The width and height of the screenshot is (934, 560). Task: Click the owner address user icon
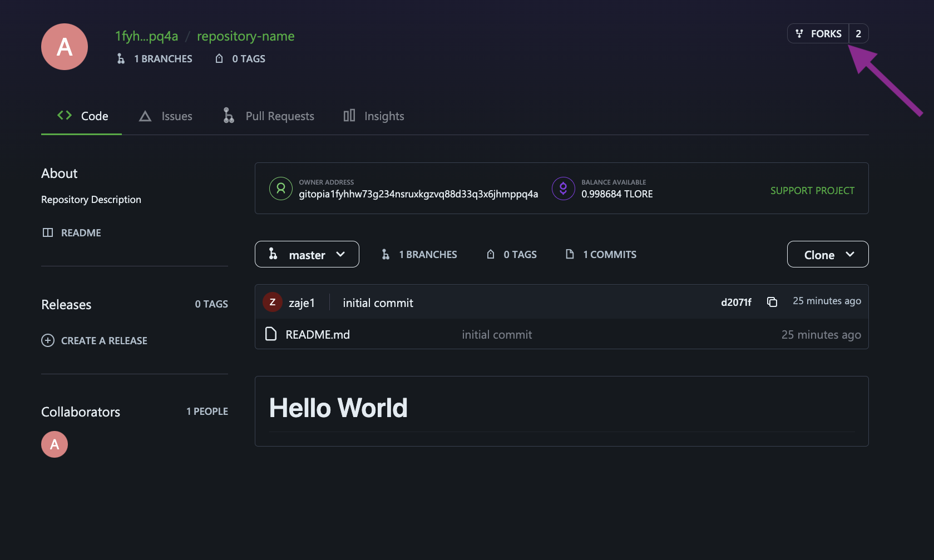[x=281, y=189]
